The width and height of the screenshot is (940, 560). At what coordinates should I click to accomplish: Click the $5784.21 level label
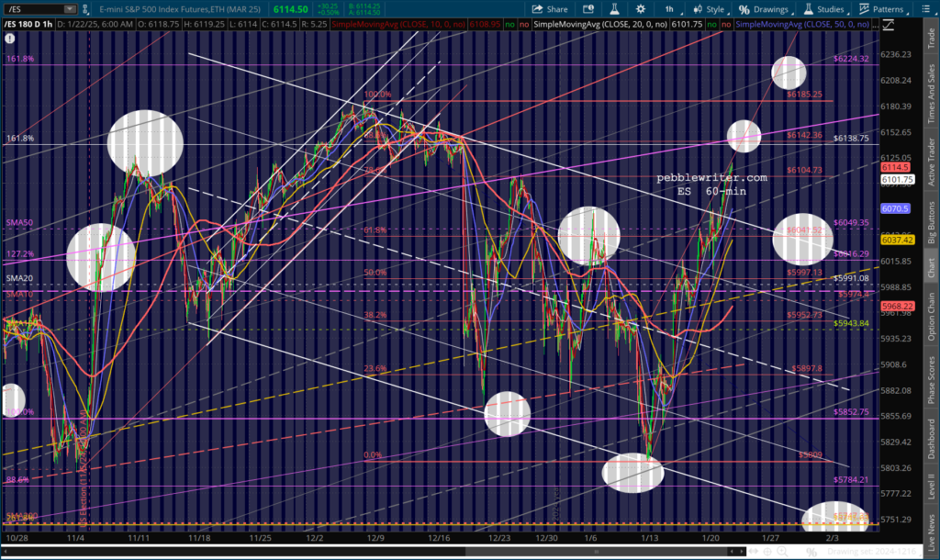coord(851,479)
